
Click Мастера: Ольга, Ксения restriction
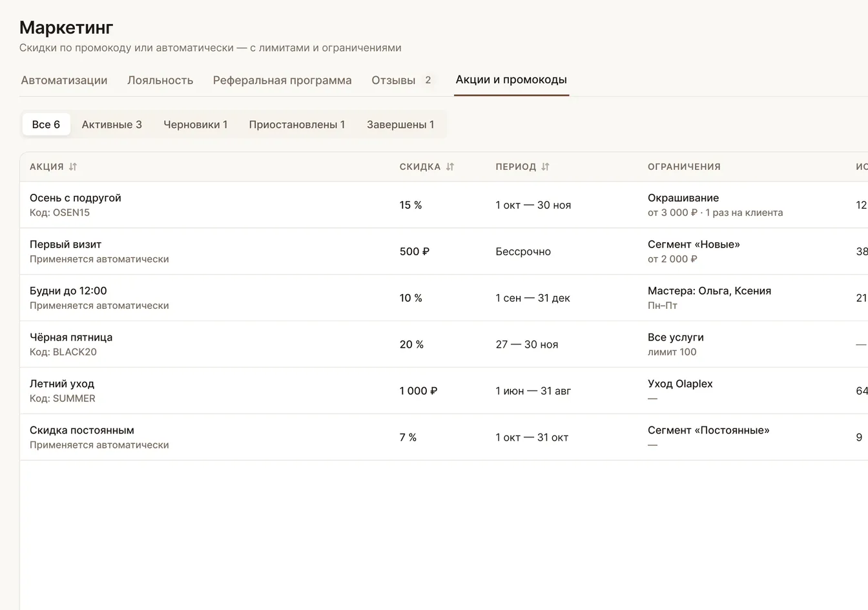pos(709,291)
